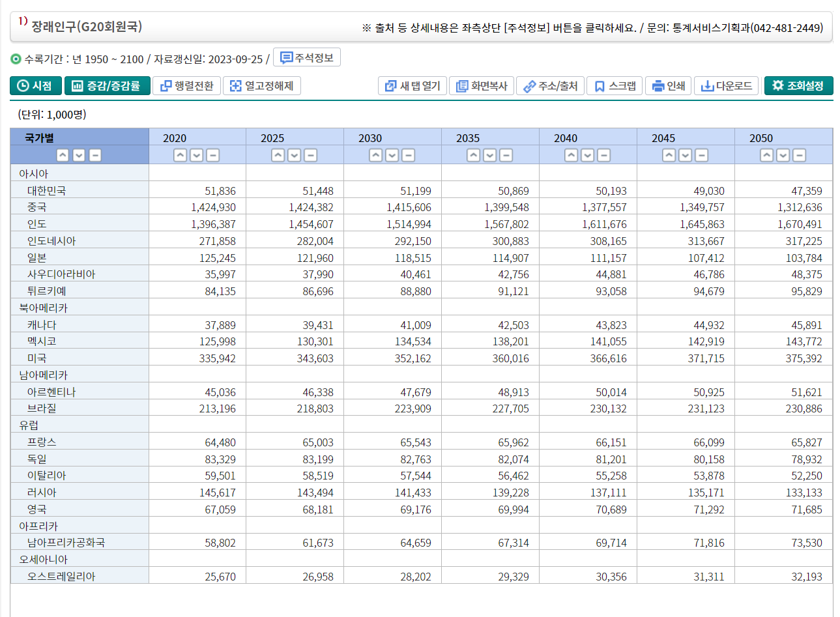
Task: Sort 2040 column descending arrow
Action: (x=587, y=155)
